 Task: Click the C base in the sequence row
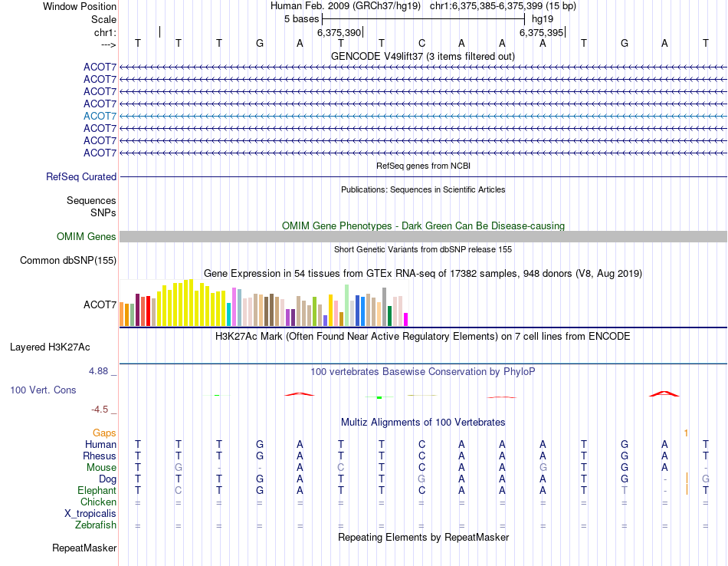421,43
